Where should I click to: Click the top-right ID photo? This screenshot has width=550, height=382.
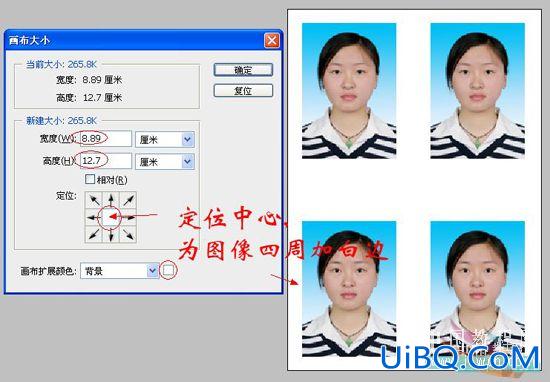click(477, 91)
